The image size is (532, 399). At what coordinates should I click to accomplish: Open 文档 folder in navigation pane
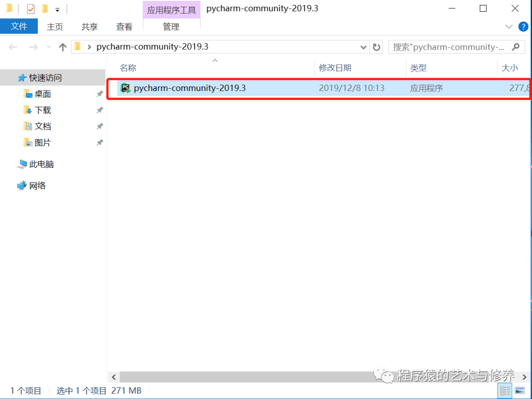coord(43,126)
